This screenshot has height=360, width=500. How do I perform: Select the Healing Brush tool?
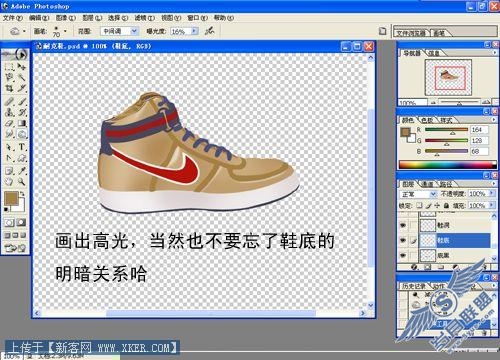pos(9,101)
